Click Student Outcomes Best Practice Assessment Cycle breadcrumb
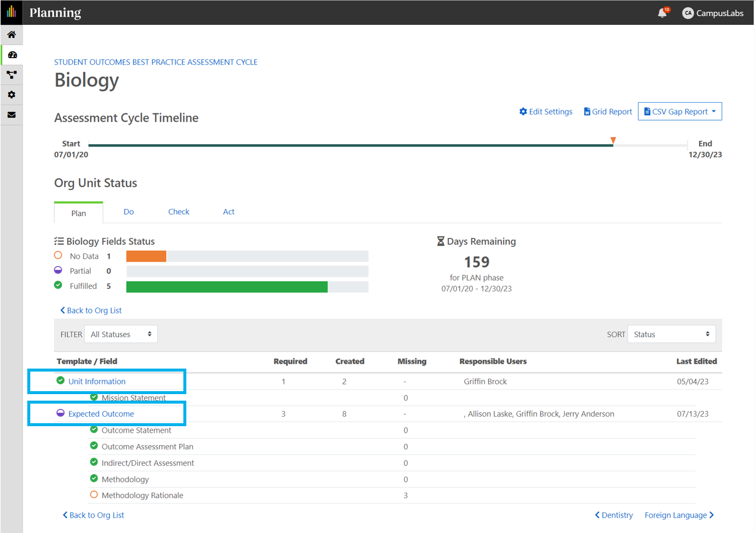The image size is (756, 533). [x=156, y=62]
